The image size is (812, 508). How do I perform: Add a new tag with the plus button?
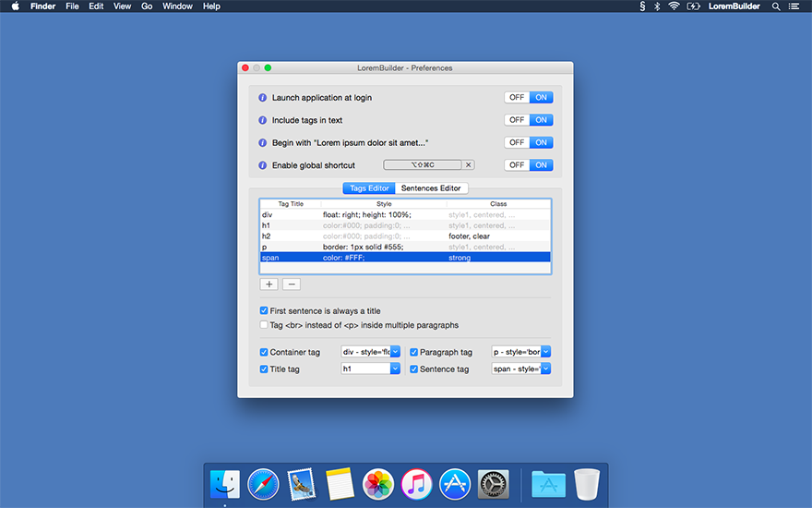coord(269,284)
